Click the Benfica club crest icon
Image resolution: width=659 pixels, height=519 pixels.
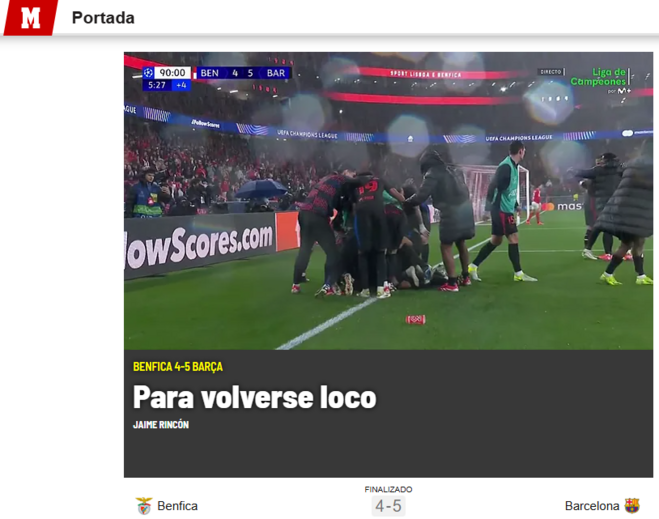point(144,506)
